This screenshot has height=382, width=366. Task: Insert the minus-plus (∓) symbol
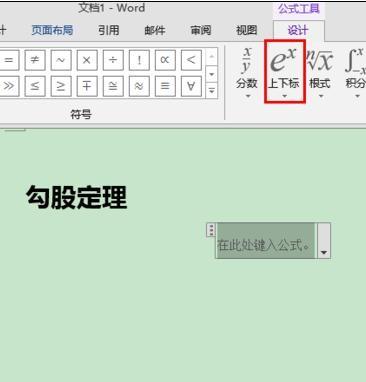click(87, 86)
